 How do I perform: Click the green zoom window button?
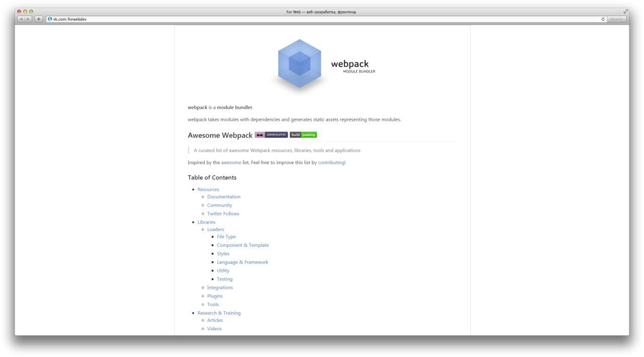(x=31, y=12)
